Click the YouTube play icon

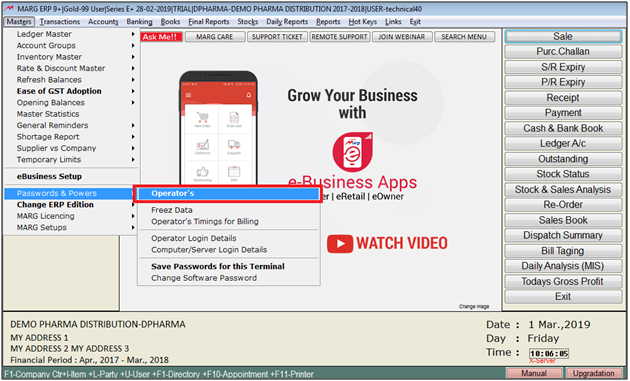tap(340, 244)
